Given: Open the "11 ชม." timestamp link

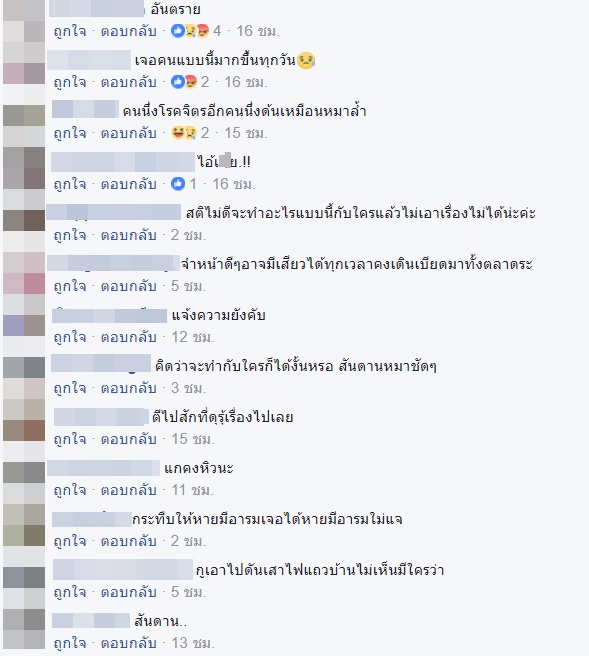Looking at the screenshot, I should 192,490.
